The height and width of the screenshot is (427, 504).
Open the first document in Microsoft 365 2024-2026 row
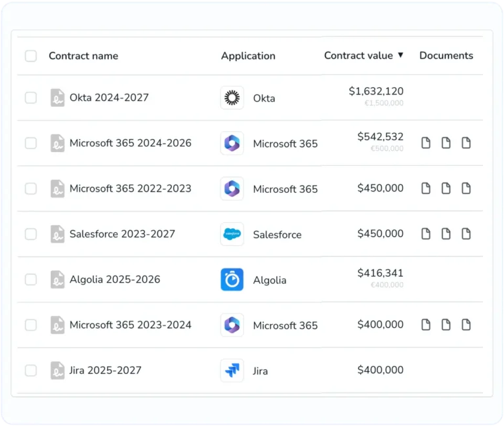pyautogui.click(x=426, y=142)
